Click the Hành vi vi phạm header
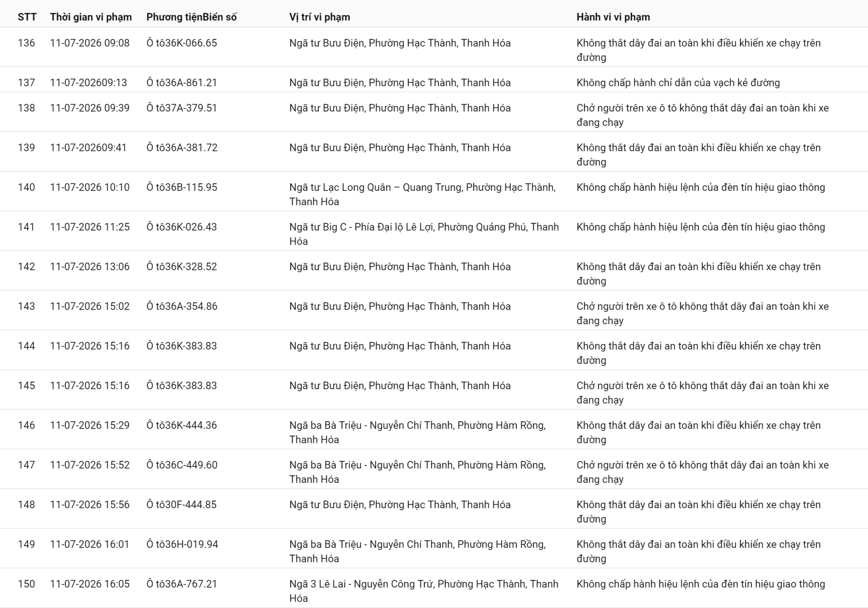Screen dimensions: 868x608 pos(613,17)
